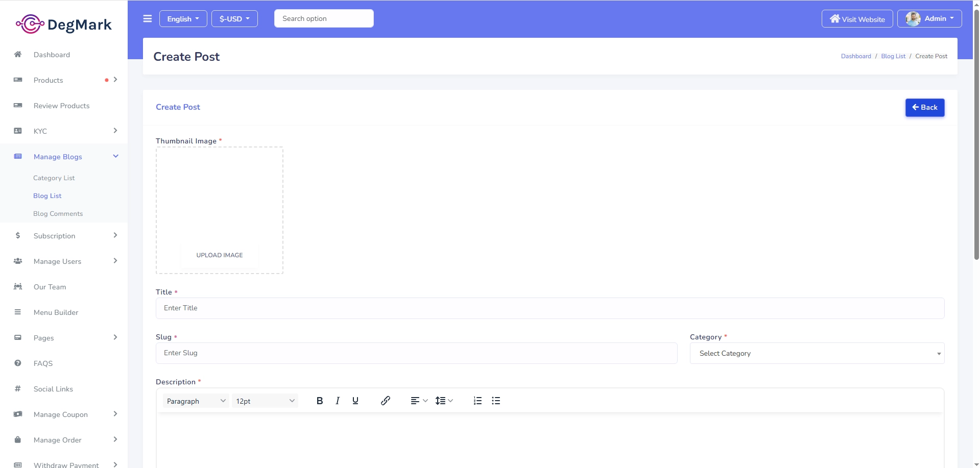Focus the Search option field
This screenshot has width=980, height=468.
[324, 18]
